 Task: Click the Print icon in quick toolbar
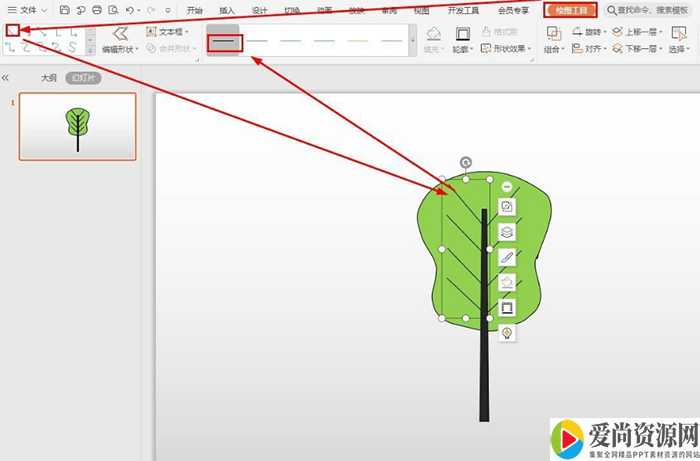click(x=96, y=10)
